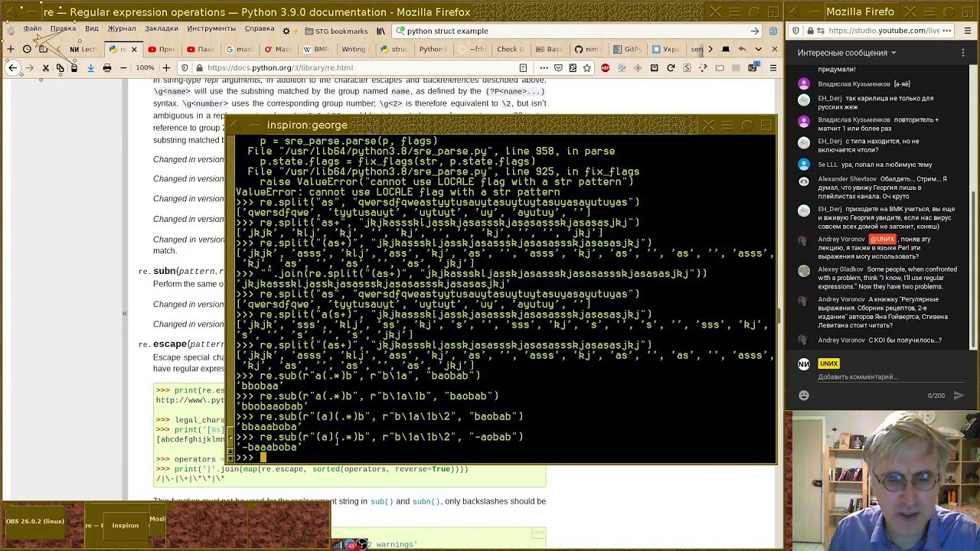The image size is (980, 551).
Task: Switch to the 'Lect' tab
Action: (83, 49)
